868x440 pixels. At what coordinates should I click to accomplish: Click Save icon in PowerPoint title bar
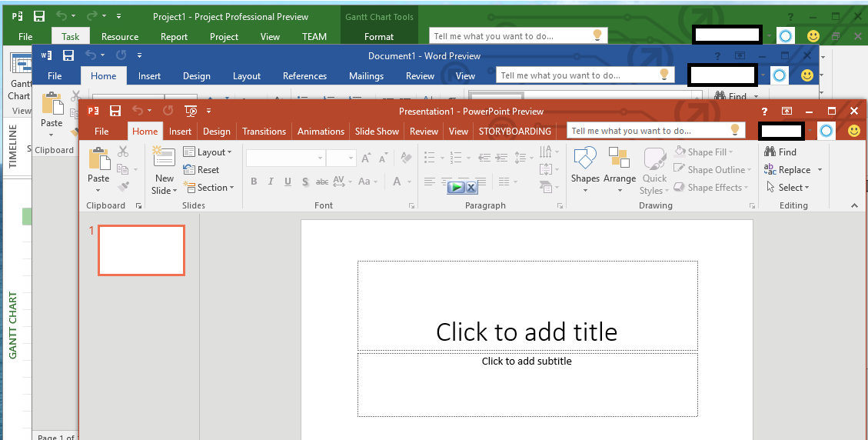(x=115, y=111)
